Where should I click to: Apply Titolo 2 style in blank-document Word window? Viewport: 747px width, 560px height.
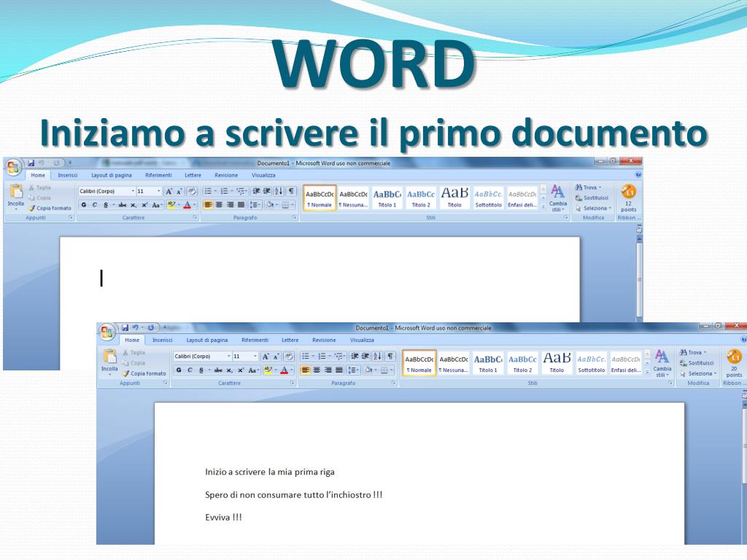421,198
